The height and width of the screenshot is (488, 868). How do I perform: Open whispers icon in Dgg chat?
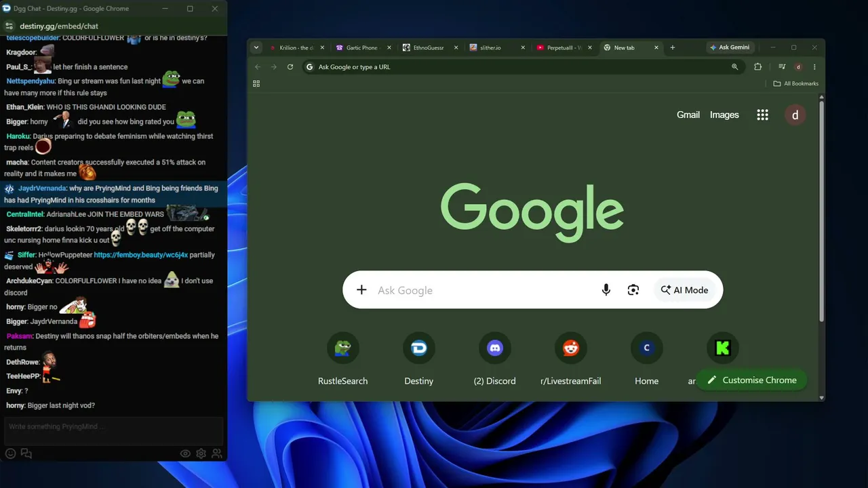click(26, 453)
